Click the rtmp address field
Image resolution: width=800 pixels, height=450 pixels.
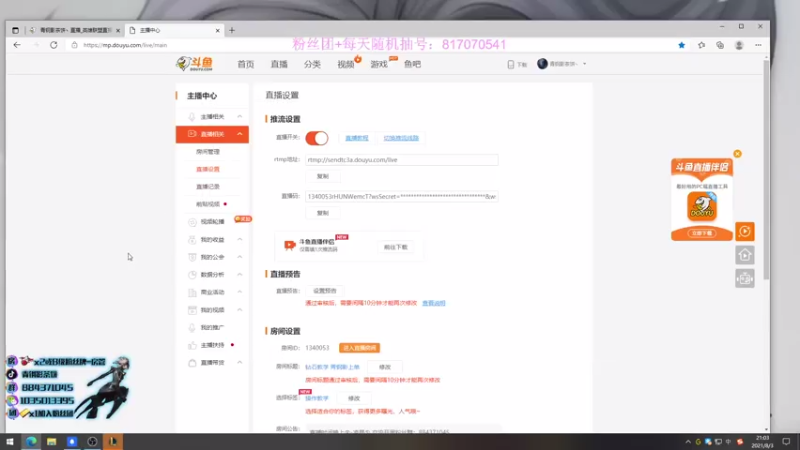(x=402, y=160)
